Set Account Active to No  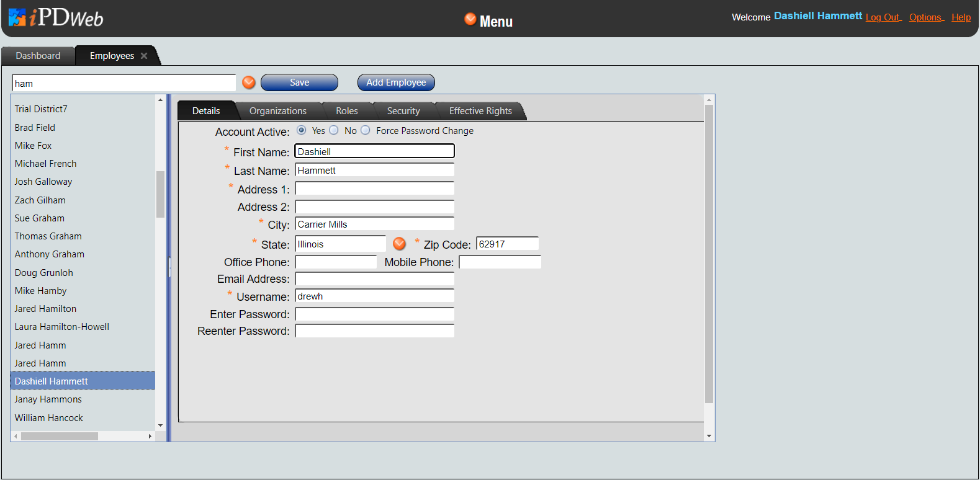334,130
